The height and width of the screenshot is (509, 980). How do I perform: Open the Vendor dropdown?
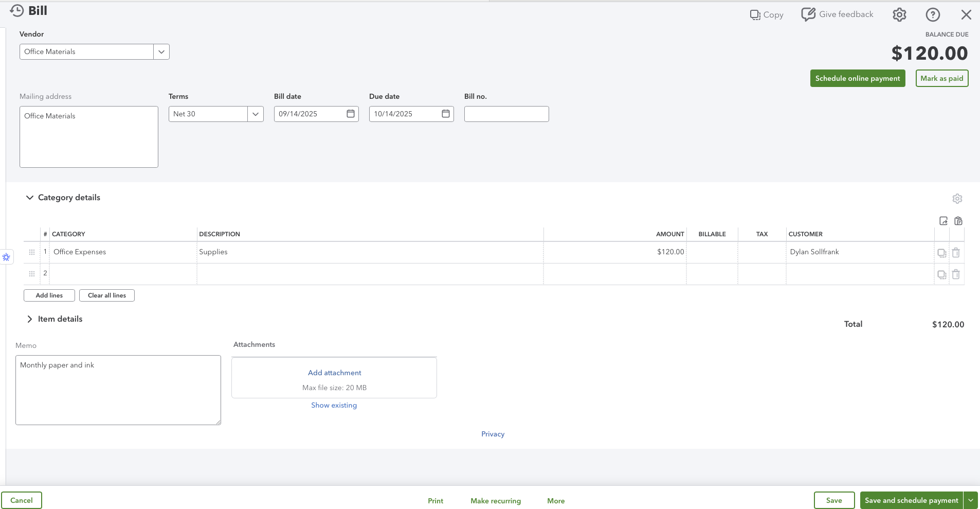(x=161, y=52)
